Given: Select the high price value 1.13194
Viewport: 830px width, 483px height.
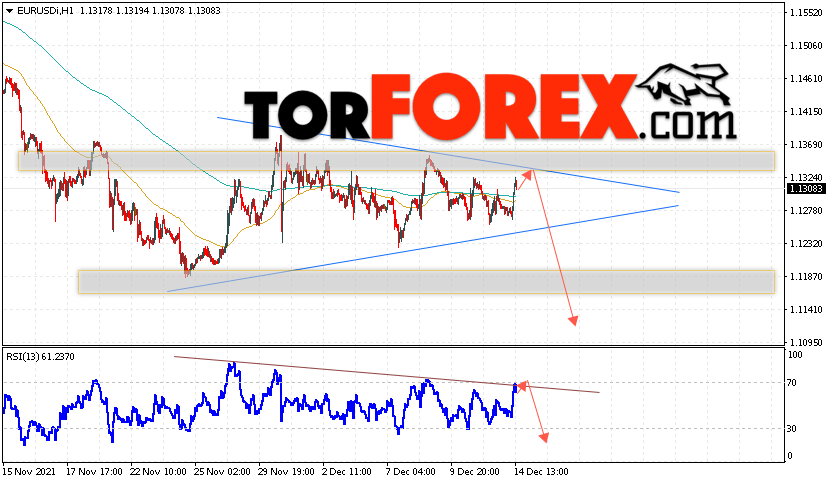Looking at the screenshot, I should pos(132,11).
